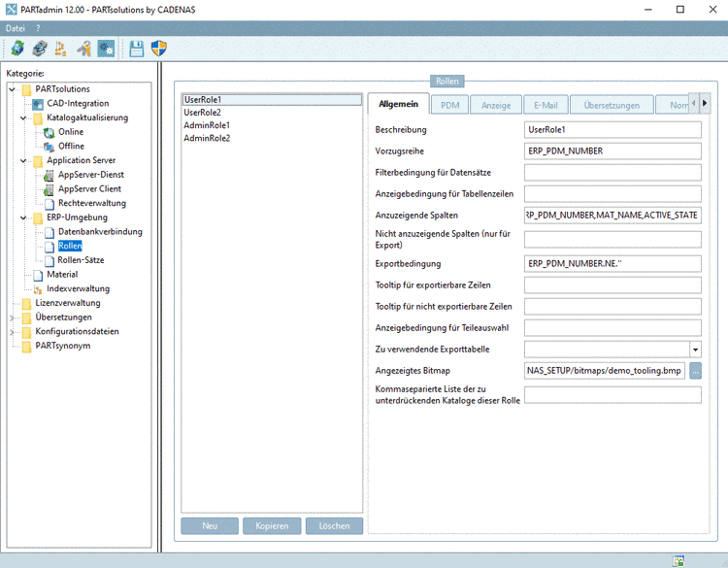This screenshot has width=728, height=568.
Task: Click the Indexverwaltung tree icon
Action: [x=38, y=289]
